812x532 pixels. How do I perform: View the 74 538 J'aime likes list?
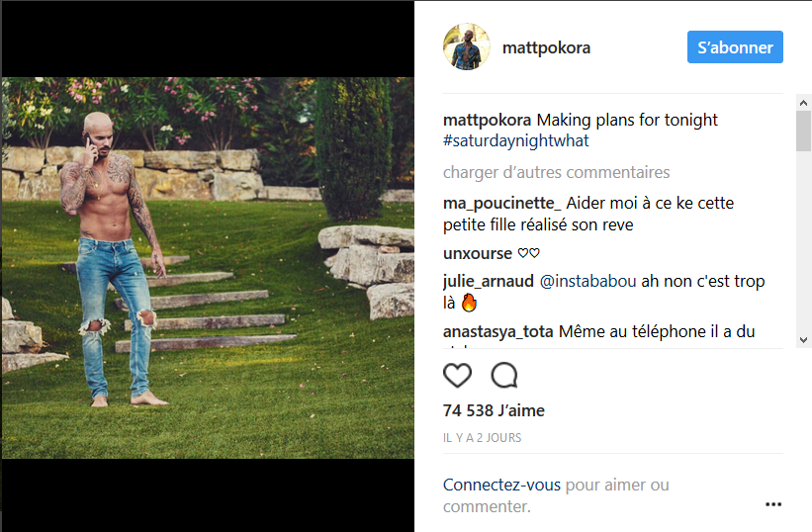[x=494, y=410]
